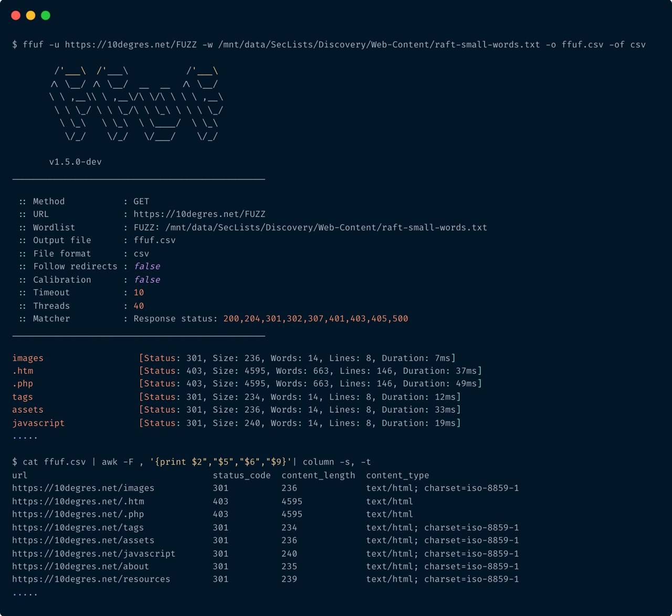
Task: Select the URL row value in the config block
Action: [199, 214]
